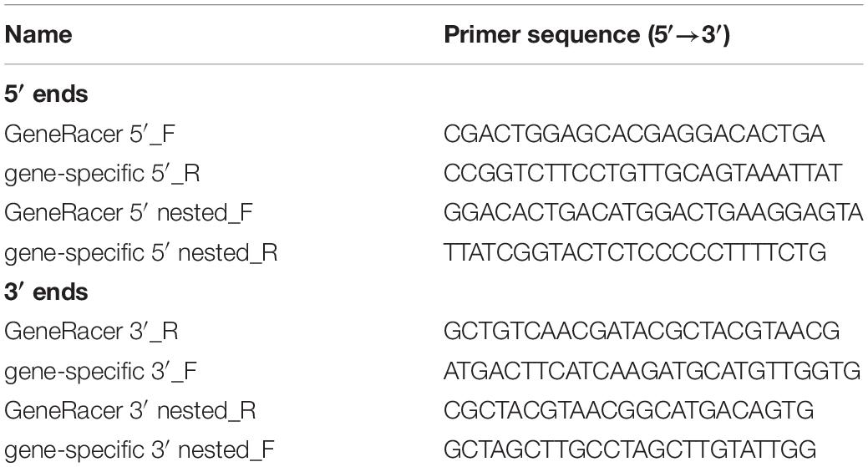Screen dimensions: 868x467
Task: Select sequence CCGGTCTTCCTGTTGCAGTAAATTAT
Action: pos(643,174)
